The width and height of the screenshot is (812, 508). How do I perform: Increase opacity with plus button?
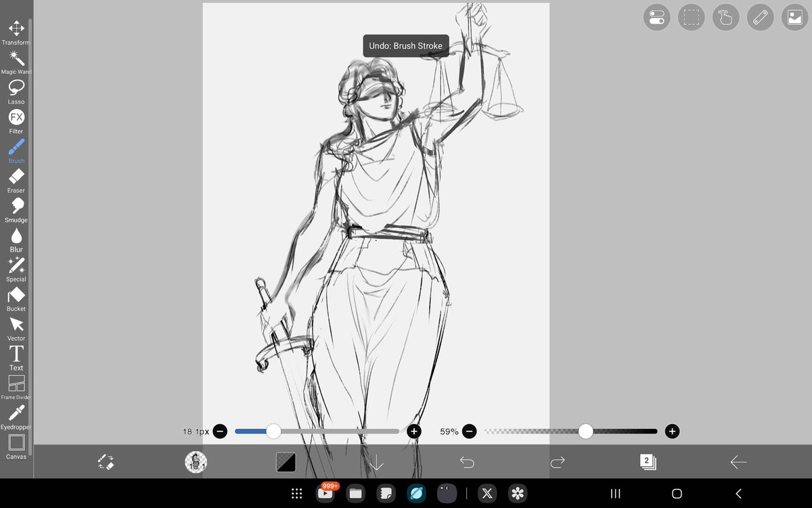click(672, 431)
